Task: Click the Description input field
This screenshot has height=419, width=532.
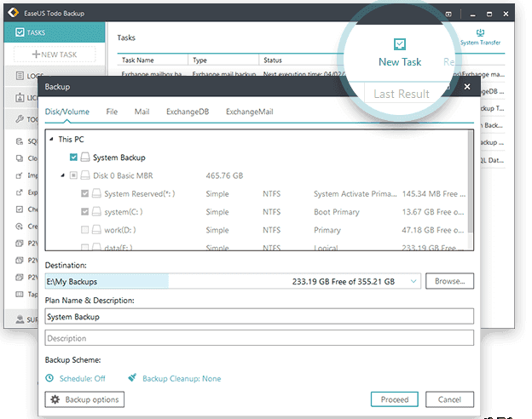Action: coord(258,339)
